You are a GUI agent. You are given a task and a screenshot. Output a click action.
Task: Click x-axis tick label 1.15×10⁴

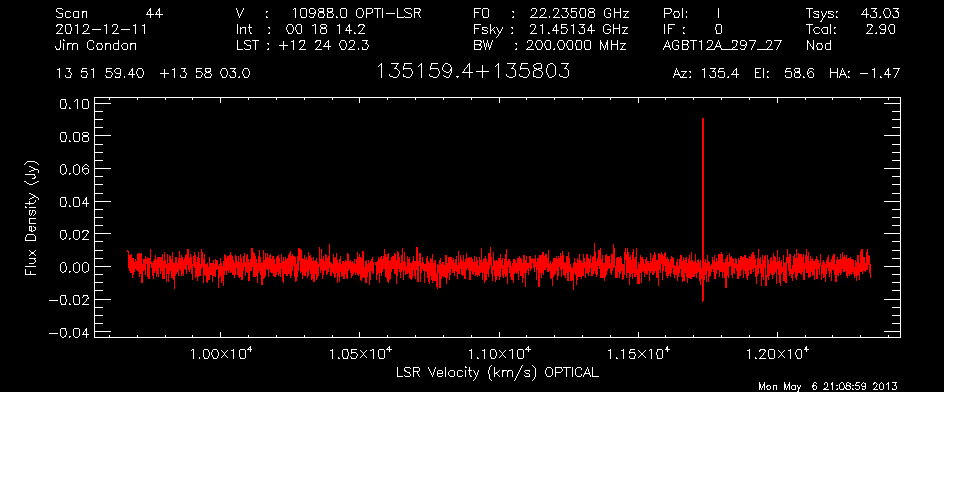(x=639, y=354)
